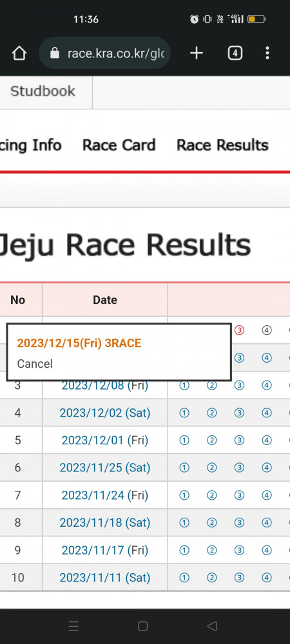Image resolution: width=290 pixels, height=644 pixels.
Task: Tap the browser home icon
Action: click(19, 53)
